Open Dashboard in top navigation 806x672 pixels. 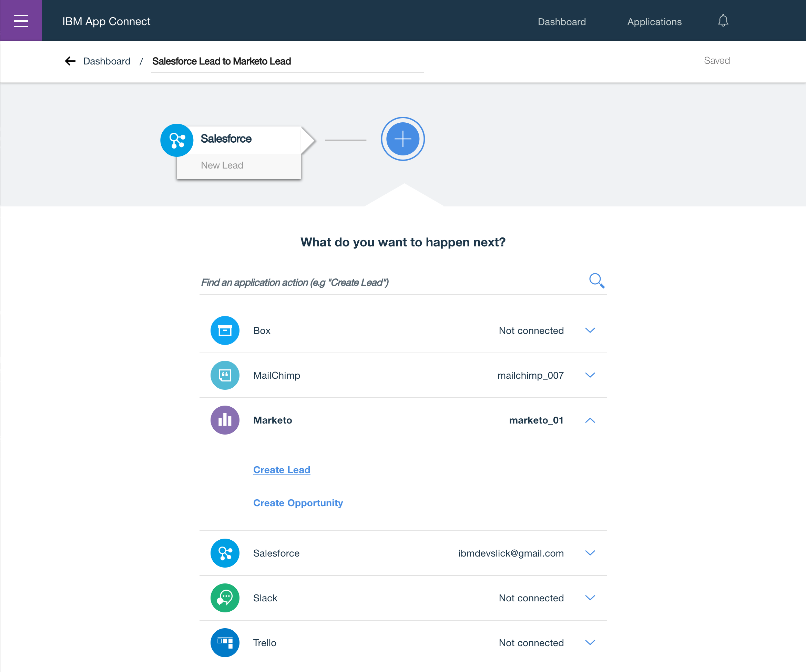(562, 22)
